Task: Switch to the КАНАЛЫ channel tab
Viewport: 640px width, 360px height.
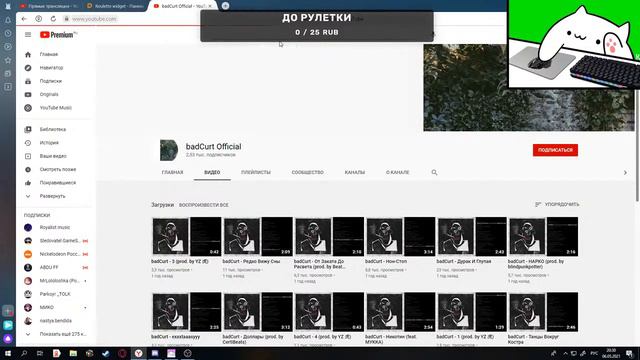Action: point(355,173)
